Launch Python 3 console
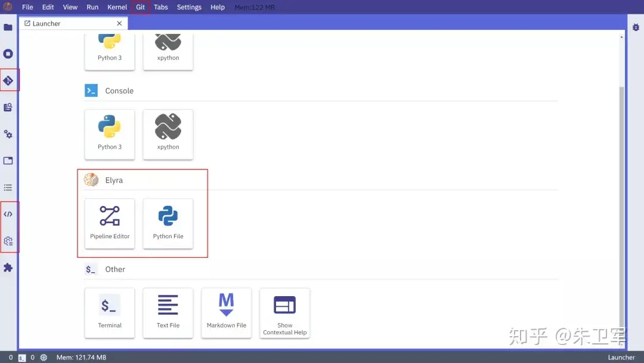Image resolution: width=644 pixels, height=363 pixels. coord(110,134)
